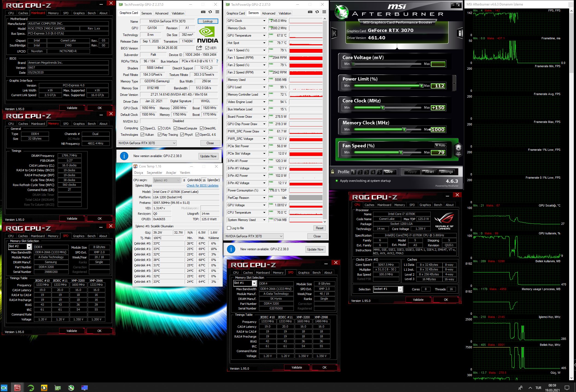The height and width of the screenshot is (392, 576).
Task: Open the Bench tab in the CPU-Z Mainboard window
Action: (x=92, y=13)
